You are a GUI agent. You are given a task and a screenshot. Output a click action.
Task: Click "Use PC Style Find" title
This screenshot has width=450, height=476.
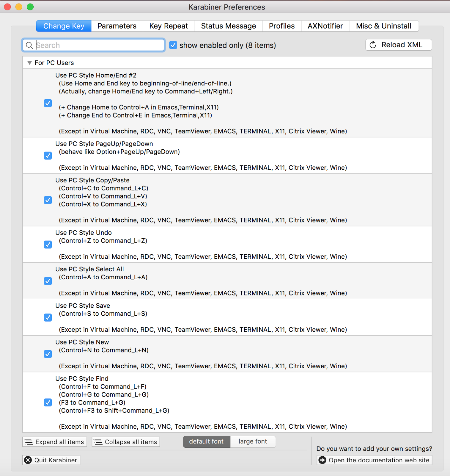pos(82,379)
